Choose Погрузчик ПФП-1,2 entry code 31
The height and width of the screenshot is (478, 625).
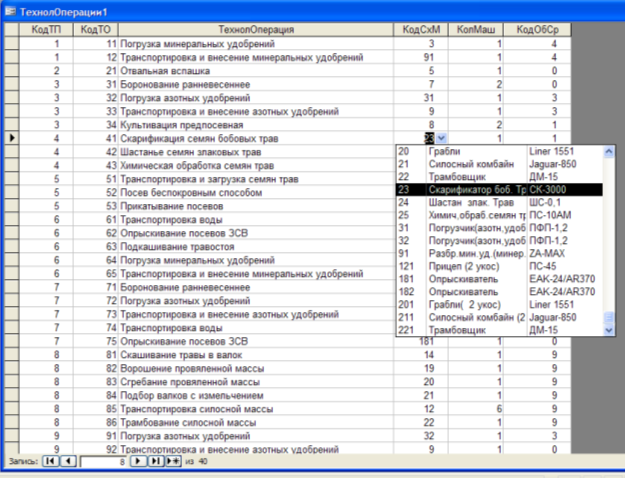coord(499,228)
